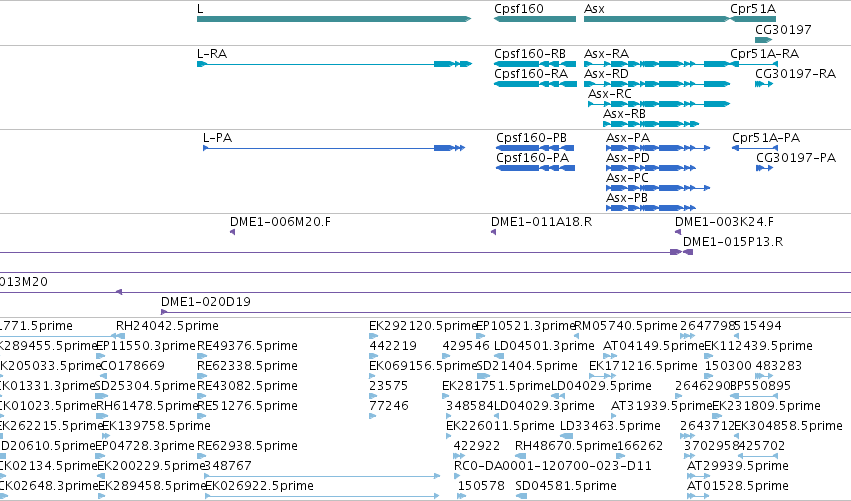Select transcript Cpsf160-RB

point(535,64)
